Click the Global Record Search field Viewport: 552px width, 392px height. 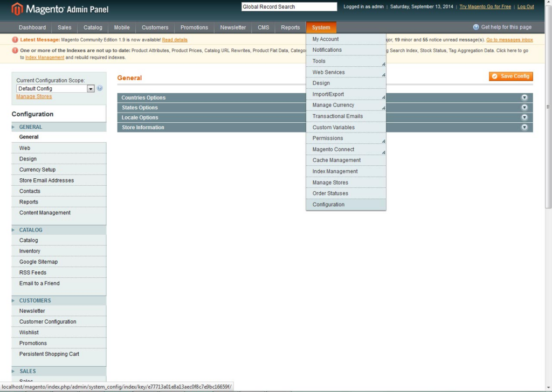289,6
